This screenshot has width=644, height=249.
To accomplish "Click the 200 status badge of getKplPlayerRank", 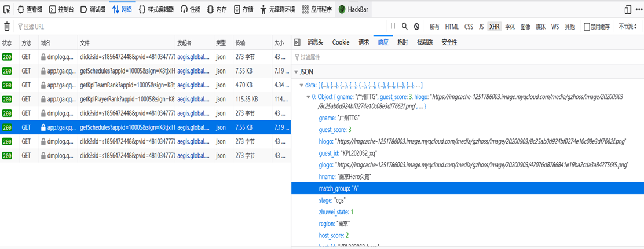I will pyautogui.click(x=7, y=99).
